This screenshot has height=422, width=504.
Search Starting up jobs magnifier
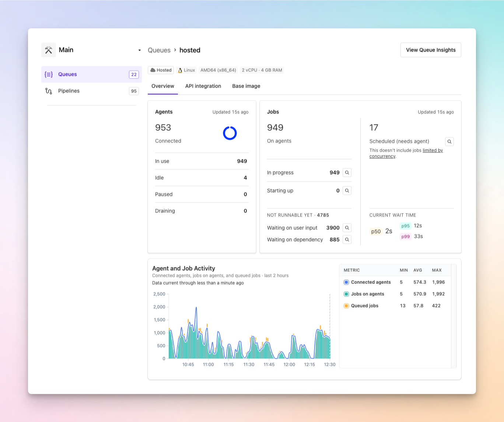click(x=347, y=191)
